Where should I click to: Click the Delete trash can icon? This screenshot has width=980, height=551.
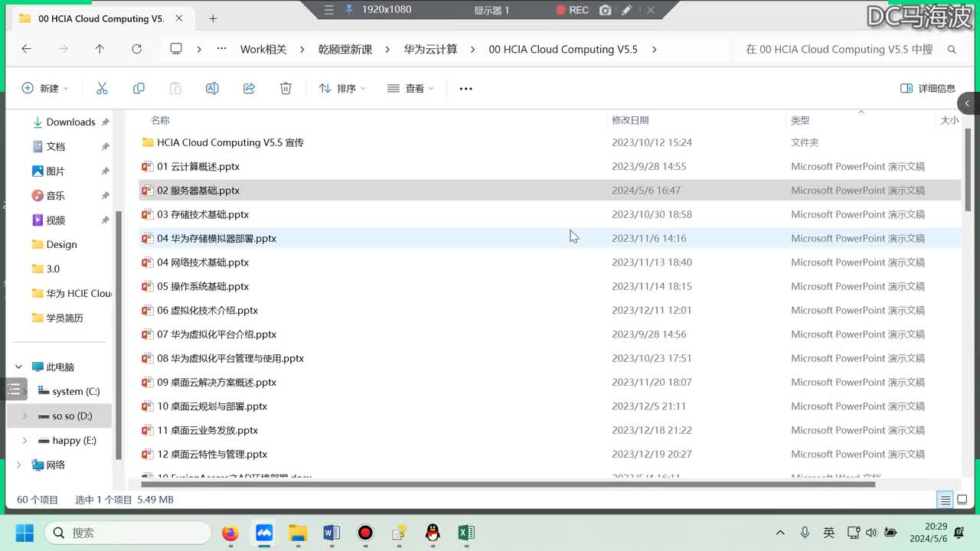click(x=286, y=89)
